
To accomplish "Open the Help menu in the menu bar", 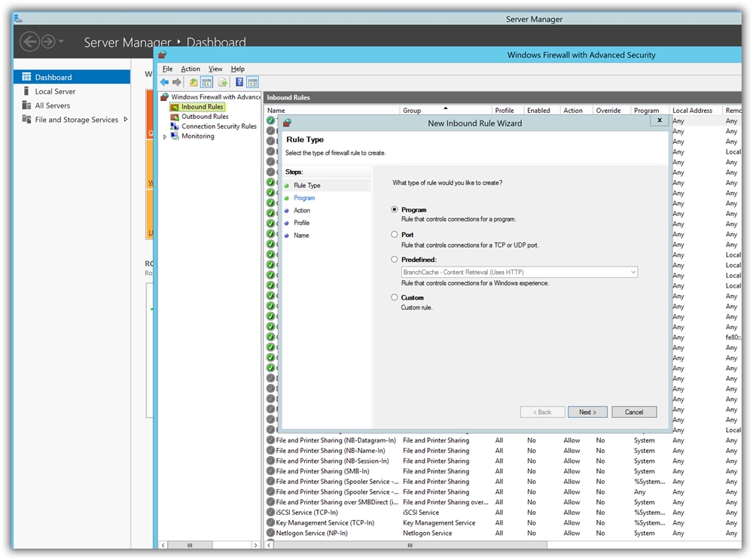I will (237, 69).
